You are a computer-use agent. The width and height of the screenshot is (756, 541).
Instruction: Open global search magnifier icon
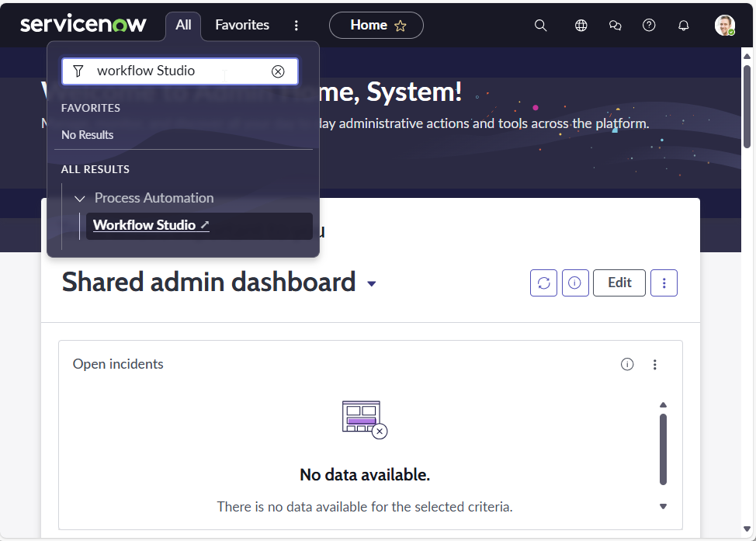(540, 26)
